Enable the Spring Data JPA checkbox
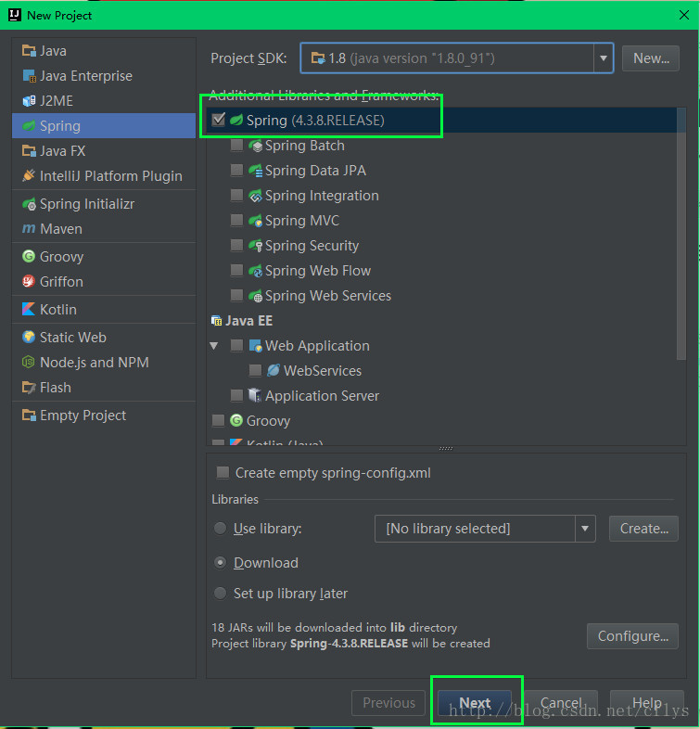The height and width of the screenshot is (729, 700). point(237,170)
